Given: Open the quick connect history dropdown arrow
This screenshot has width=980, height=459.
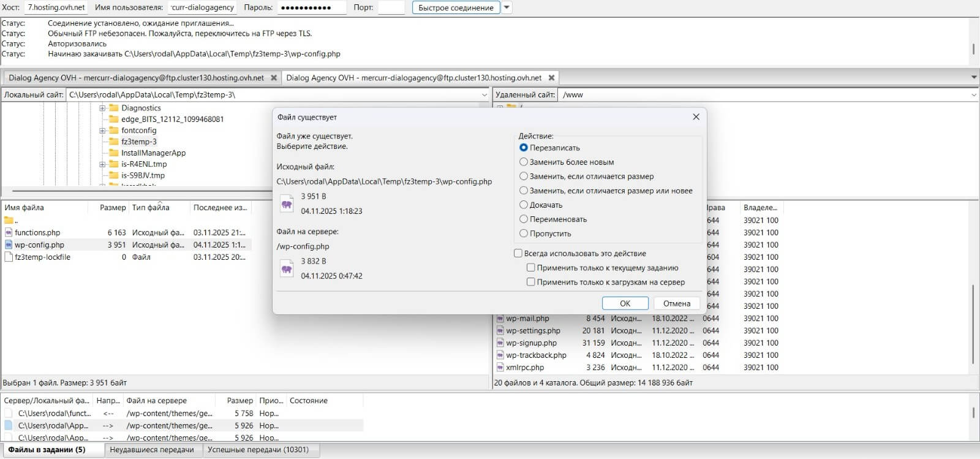Looking at the screenshot, I should [507, 8].
